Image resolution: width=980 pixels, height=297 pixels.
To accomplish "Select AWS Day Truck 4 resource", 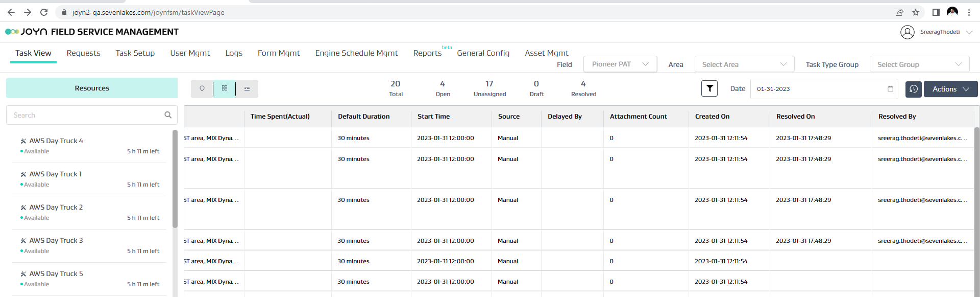I will 56,141.
